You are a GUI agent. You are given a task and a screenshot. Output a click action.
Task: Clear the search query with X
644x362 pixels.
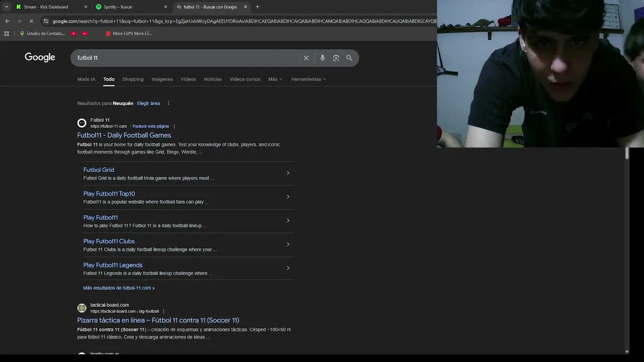(306, 58)
